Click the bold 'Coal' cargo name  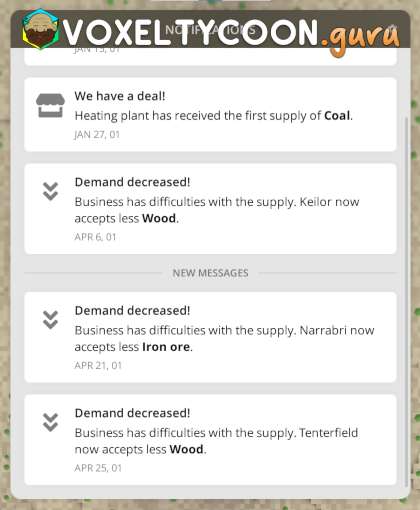click(337, 116)
